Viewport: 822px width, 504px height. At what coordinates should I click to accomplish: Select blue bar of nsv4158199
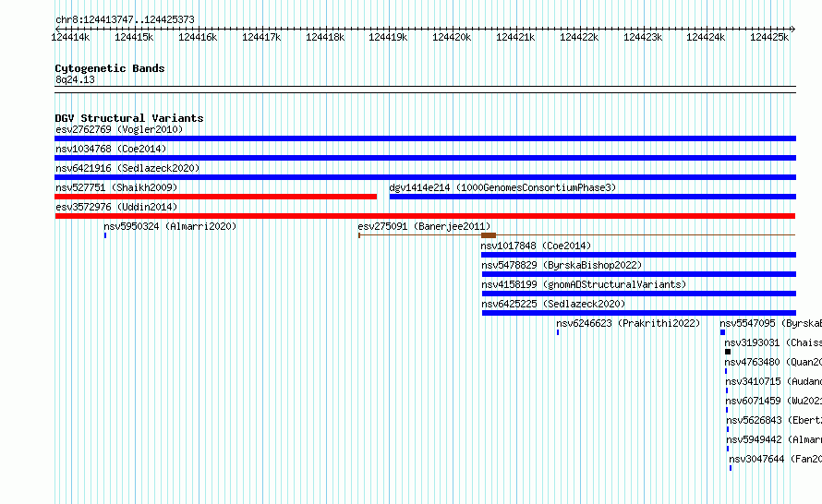tap(638, 294)
